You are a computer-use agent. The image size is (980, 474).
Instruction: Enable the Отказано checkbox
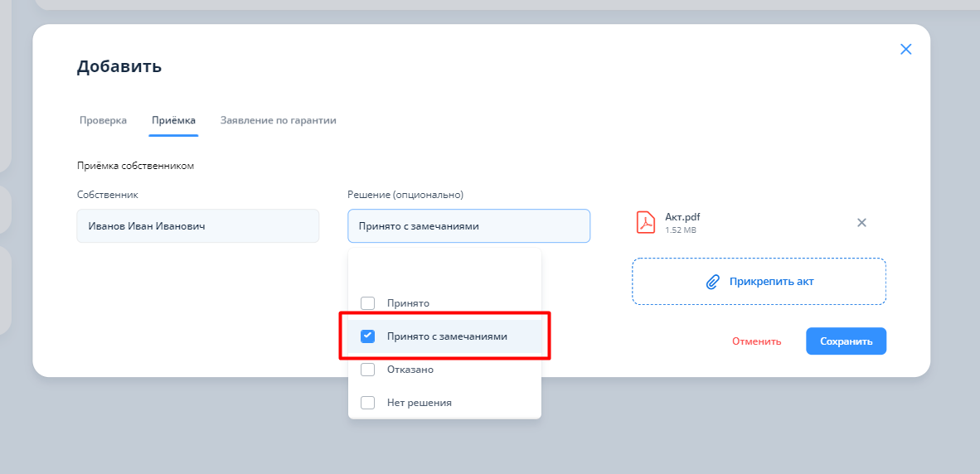coord(368,370)
